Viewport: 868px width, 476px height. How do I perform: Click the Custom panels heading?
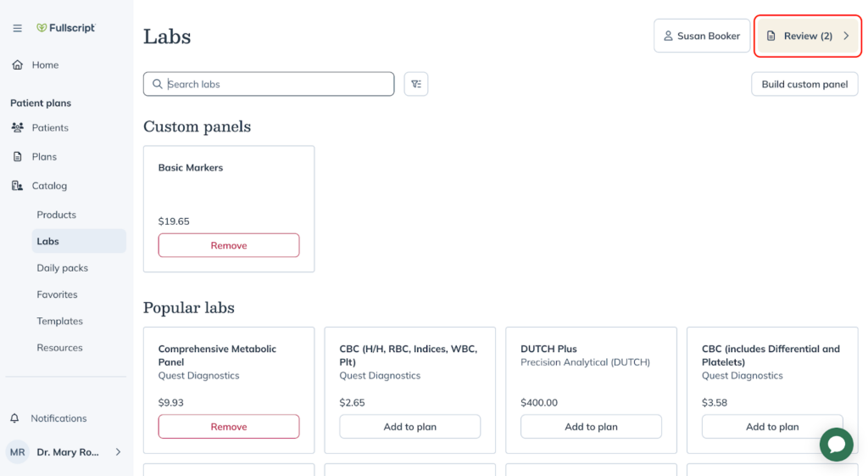click(x=197, y=126)
